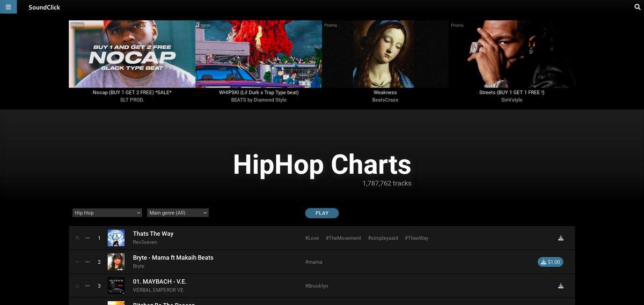Open the Nocap promo thumbnail
The width and height of the screenshot is (644, 305).
pyautogui.click(x=132, y=54)
